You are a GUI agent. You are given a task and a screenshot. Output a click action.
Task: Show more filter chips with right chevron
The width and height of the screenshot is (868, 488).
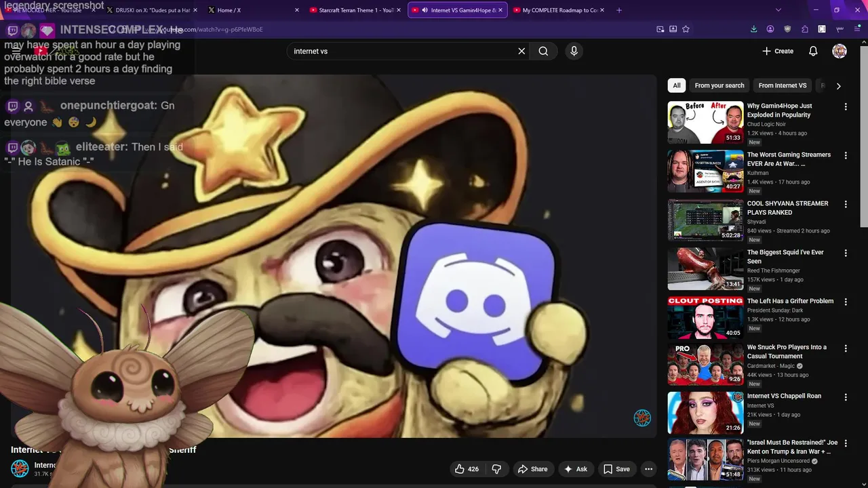point(838,86)
